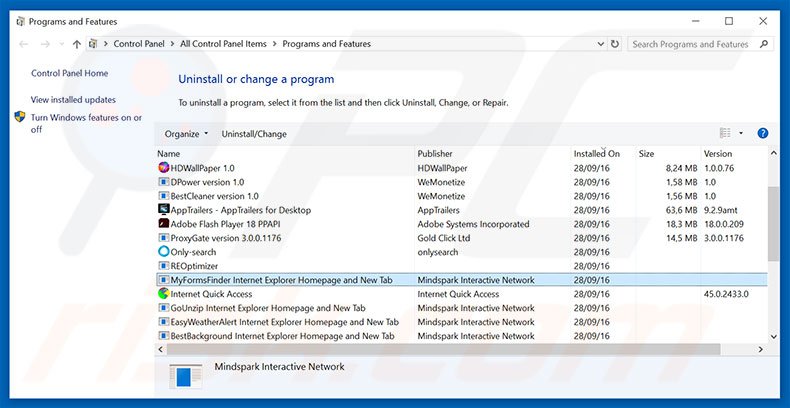790x408 pixels.
Task: Click the horizontal scrollbar thumb
Action: click(x=443, y=349)
